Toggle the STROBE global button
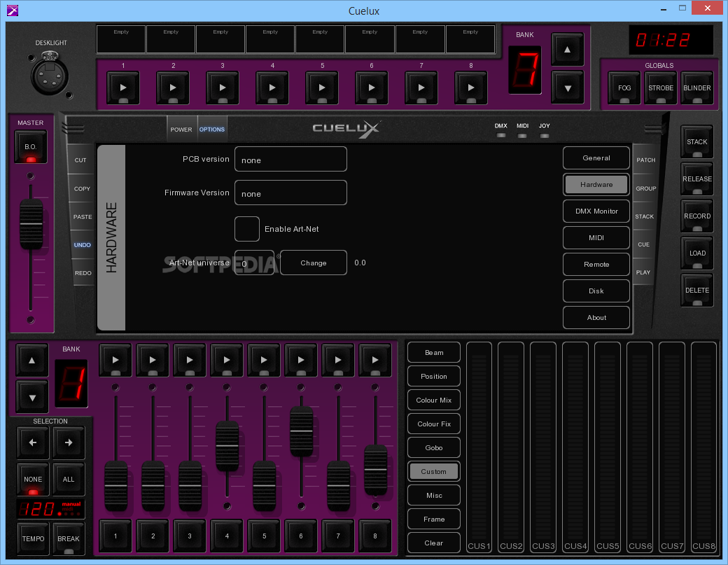Image resolution: width=728 pixels, height=565 pixels. coord(661,88)
